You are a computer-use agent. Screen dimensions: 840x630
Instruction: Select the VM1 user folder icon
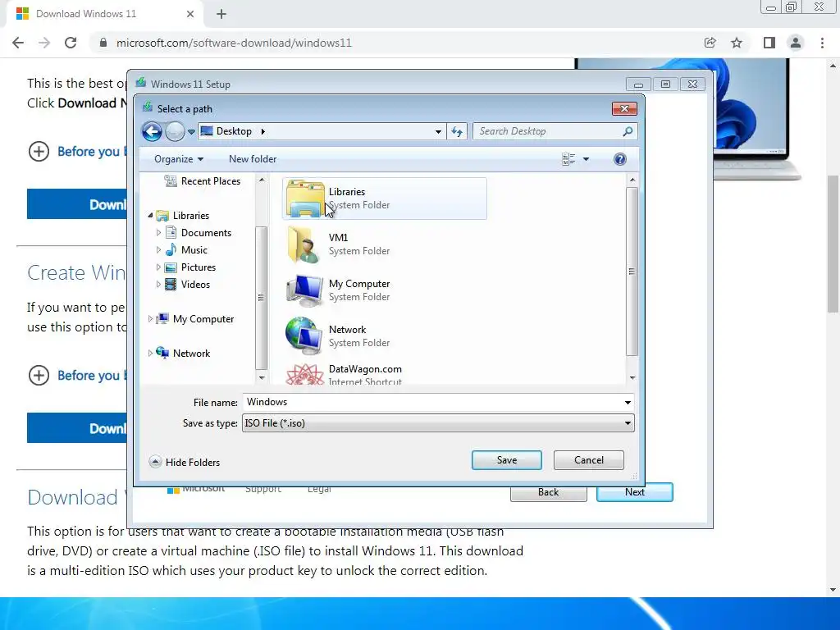[x=304, y=244]
